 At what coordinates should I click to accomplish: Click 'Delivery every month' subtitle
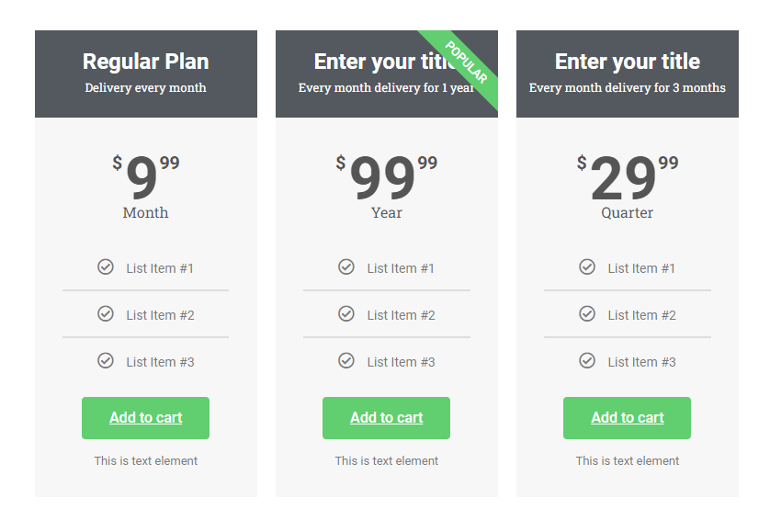click(x=145, y=87)
